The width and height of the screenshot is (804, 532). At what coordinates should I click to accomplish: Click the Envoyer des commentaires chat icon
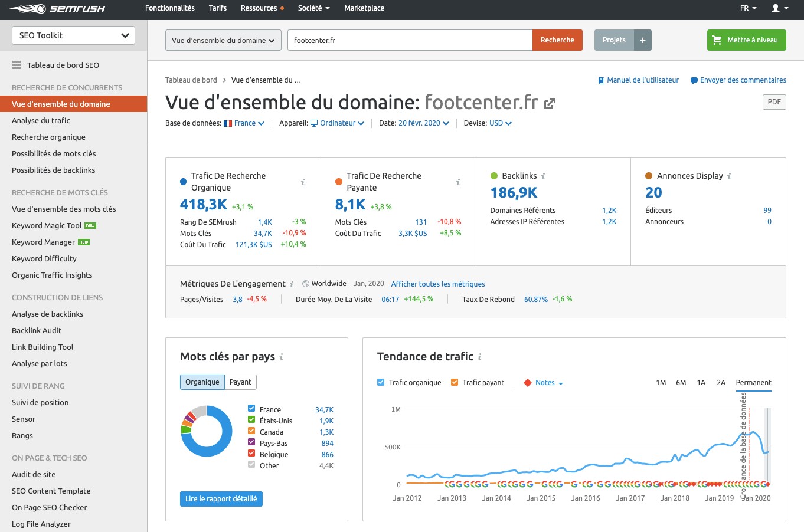pos(694,80)
